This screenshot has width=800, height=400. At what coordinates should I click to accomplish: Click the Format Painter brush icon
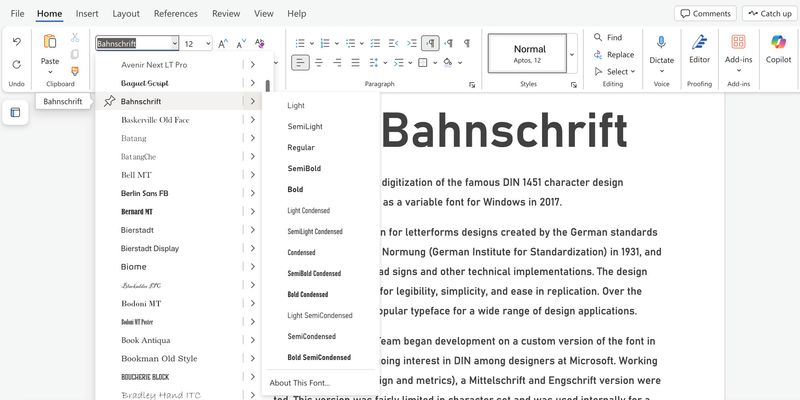(x=75, y=71)
